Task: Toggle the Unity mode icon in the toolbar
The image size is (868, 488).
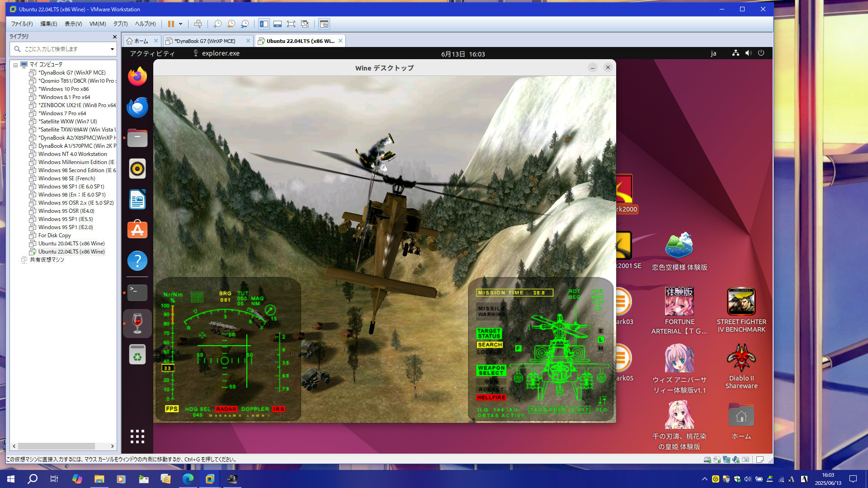Action: 305,24
